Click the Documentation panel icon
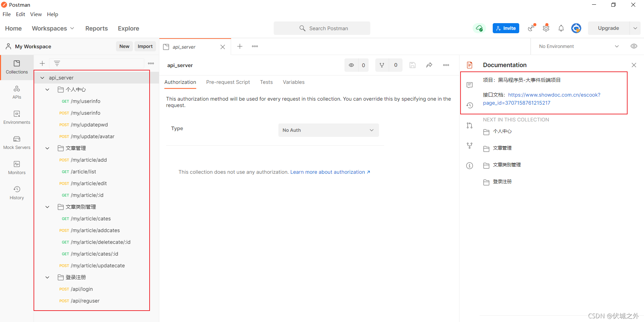644x322 pixels. tap(470, 65)
